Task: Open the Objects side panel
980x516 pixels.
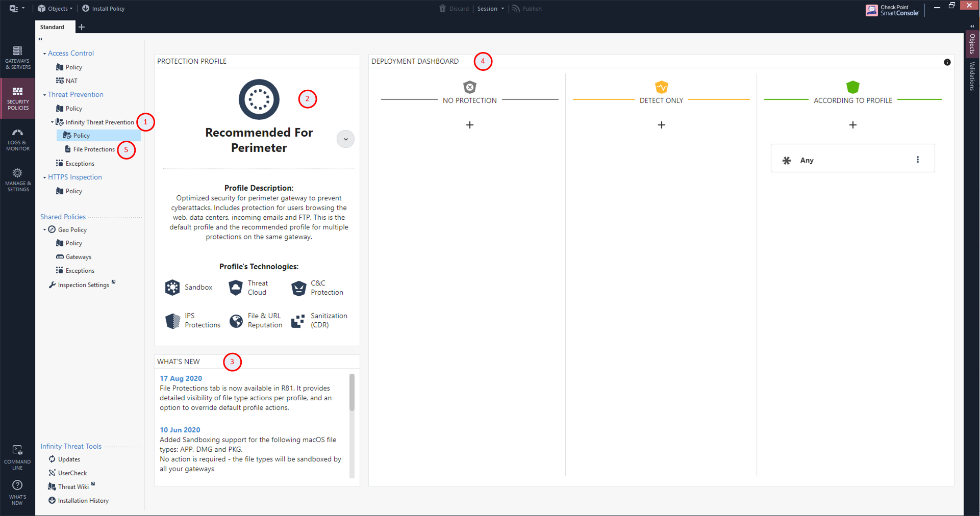Action: tap(972, 44)
